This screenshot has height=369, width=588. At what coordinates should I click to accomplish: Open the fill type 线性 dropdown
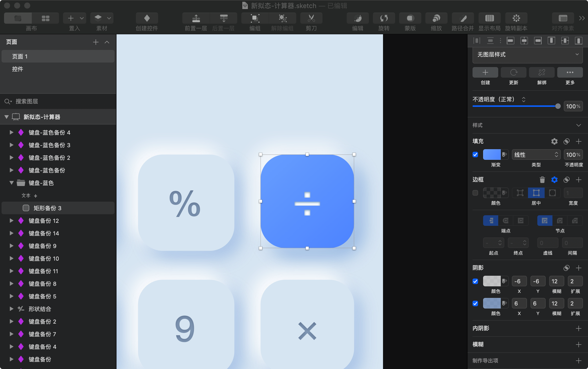click(x=536, y=155)
